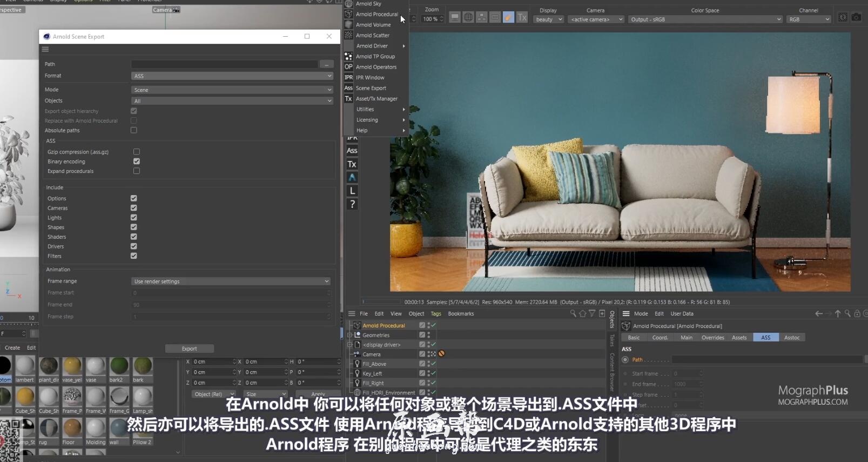Click the globe icon in IPR toolbar
Image resolution: width=868 pixels, height=462 pixels.
pos(468,17)
